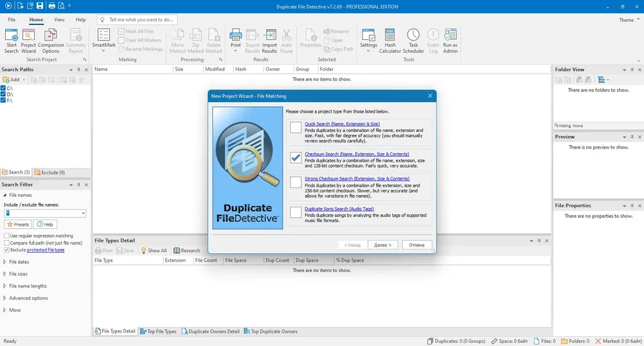644x346 pixels.
Task: Open the Search Paths panel options arrow
Action: pos(71,69)
